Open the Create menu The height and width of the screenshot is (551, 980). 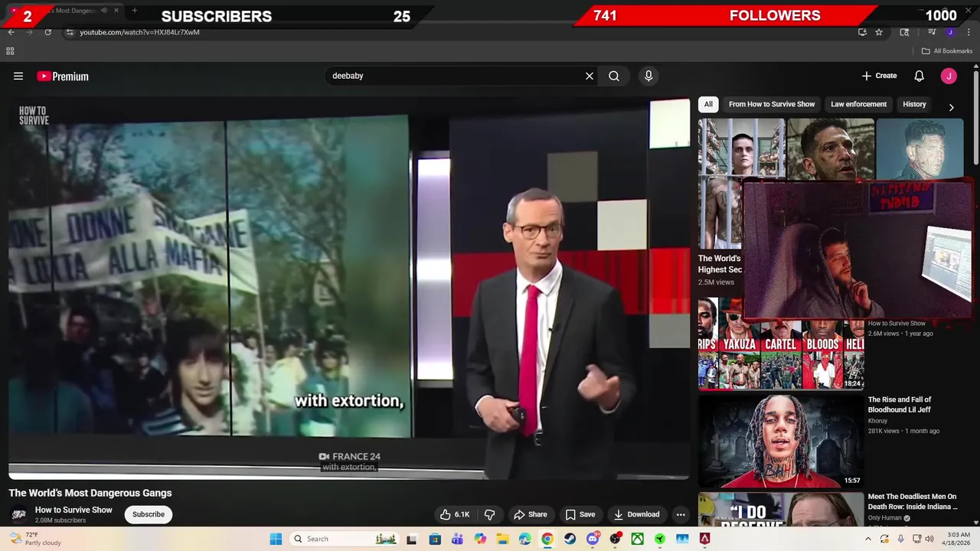[x=879, y=76]
